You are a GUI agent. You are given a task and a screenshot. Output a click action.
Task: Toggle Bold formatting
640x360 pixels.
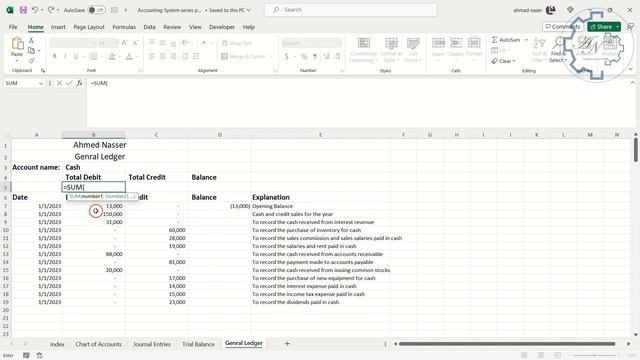[x=54, y=56]
